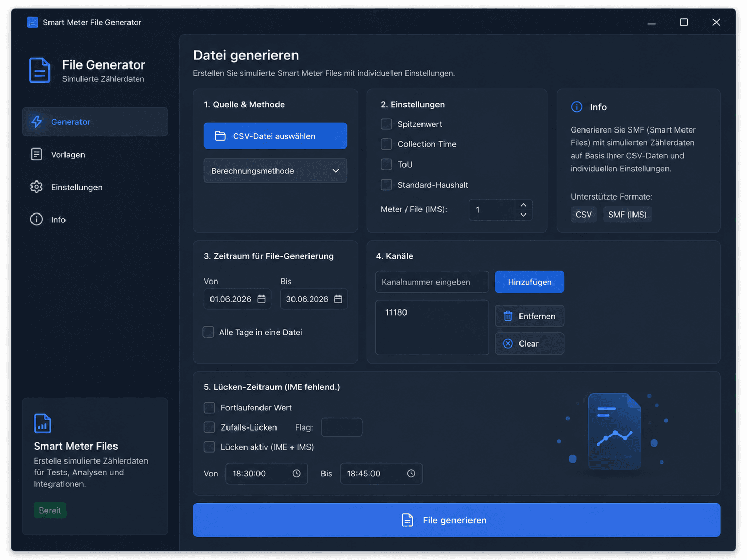The height and width of the screenshot is (560, 747).
Task: Check the ToU option
Action: coord(386,164)
